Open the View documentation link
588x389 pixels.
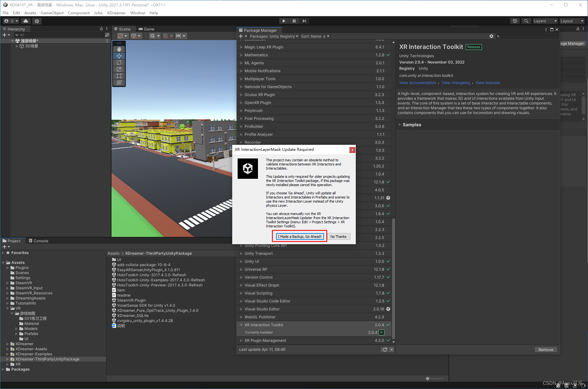(x=418, y=83)
